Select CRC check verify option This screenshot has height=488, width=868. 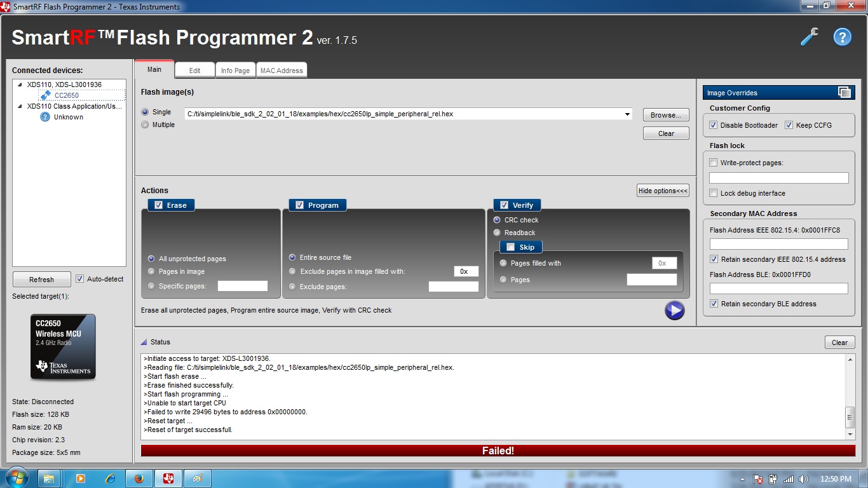(497, 220)
